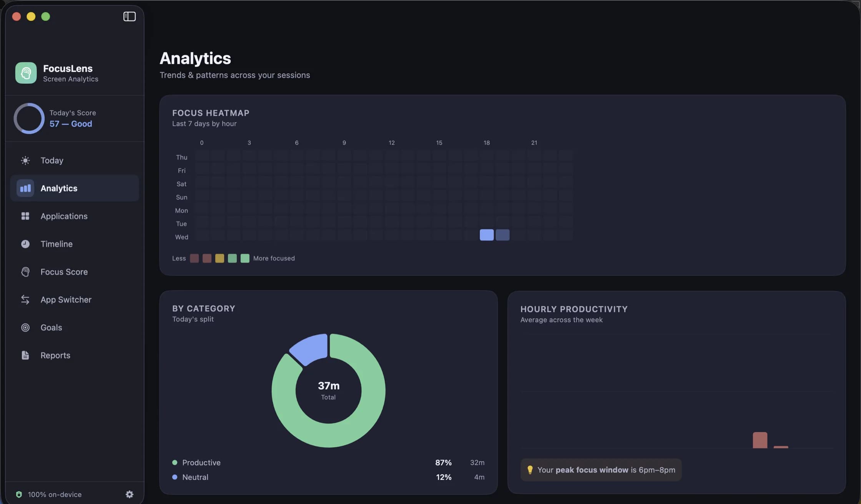Click the Analytics bar chart icon
This screenshot has width=861, height=504.
[25, 188]
